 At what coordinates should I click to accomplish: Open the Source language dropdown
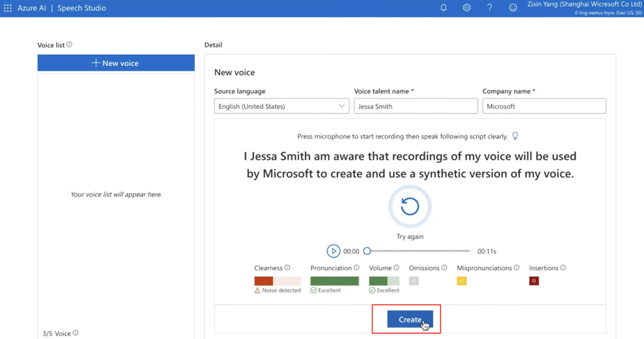[x=282, y=106]
